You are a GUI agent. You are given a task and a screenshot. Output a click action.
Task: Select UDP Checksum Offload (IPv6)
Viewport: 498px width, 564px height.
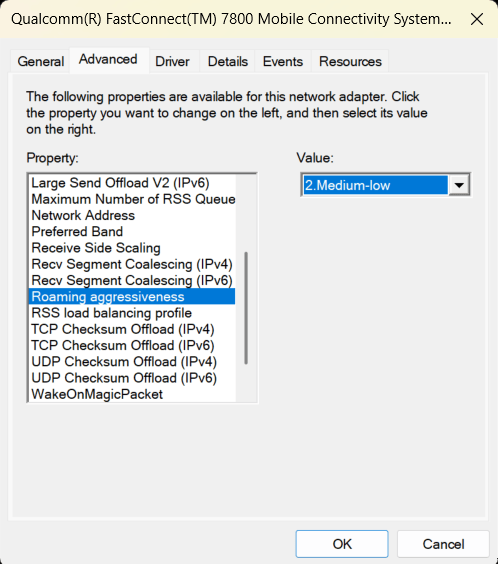tap(132, 378)
